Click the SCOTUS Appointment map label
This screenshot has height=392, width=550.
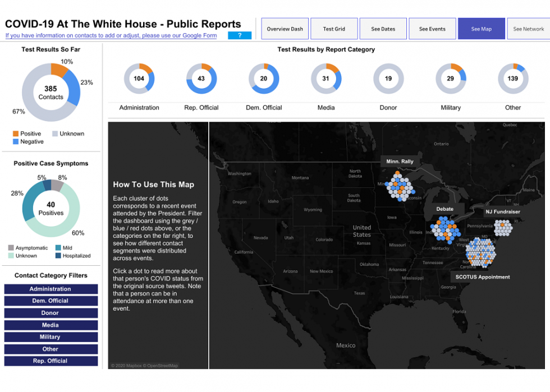click(x=483, y=277)
